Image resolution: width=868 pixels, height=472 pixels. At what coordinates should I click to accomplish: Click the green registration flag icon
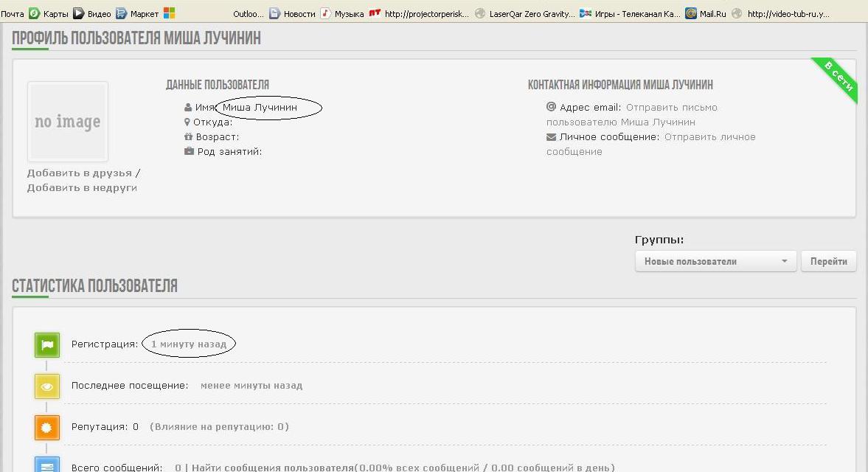[x=47, y=344]
